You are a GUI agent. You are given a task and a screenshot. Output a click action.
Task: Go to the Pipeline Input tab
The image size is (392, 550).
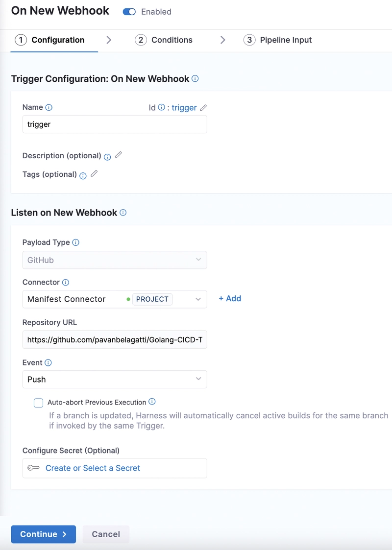(278, 40)
